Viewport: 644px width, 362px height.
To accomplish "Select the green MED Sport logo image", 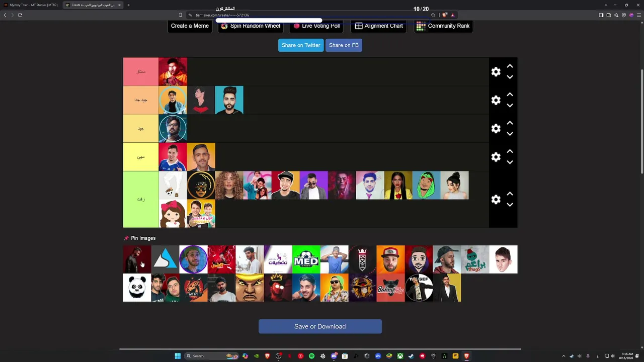I will tap(306, 259).
